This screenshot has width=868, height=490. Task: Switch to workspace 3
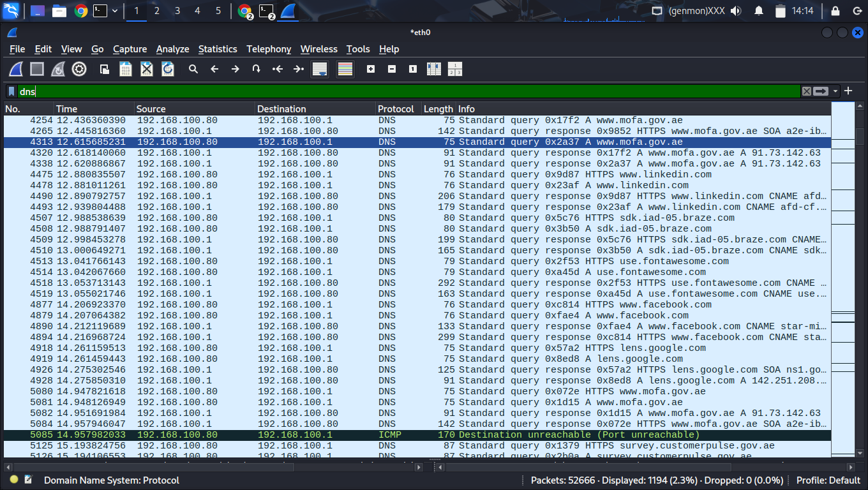pos(177,11)
